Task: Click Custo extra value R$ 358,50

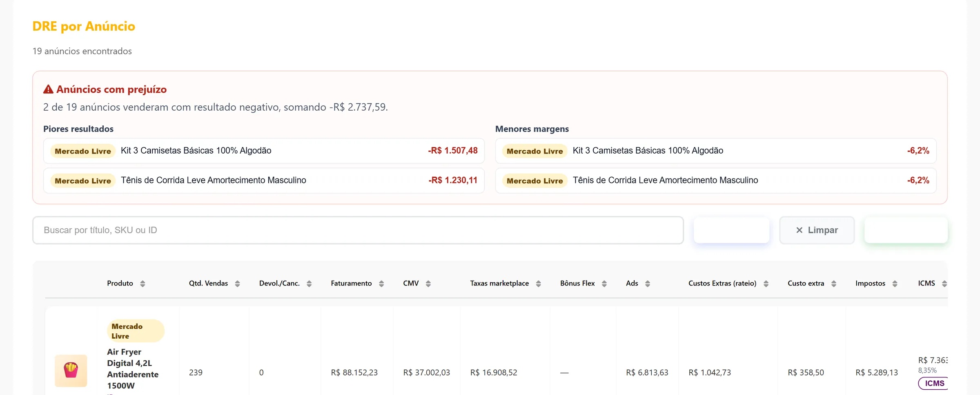Action: pos(806,373)
